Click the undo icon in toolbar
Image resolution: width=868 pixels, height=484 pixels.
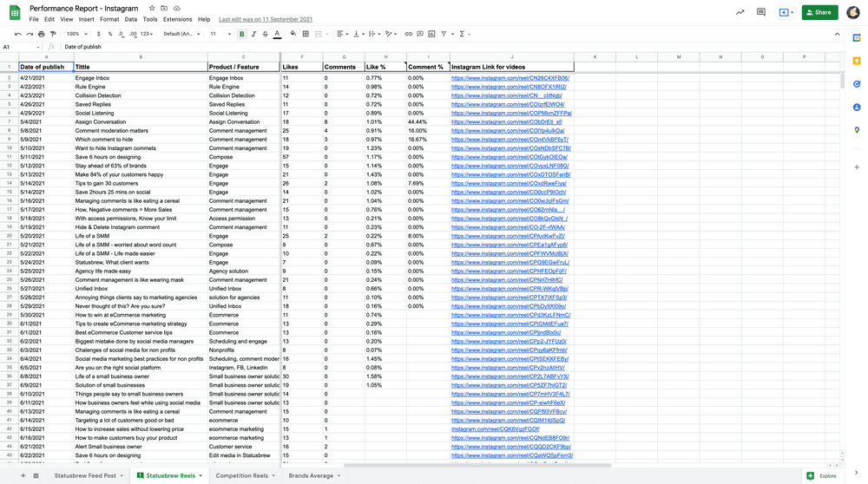pyautogui.click(x=17, y=34)
